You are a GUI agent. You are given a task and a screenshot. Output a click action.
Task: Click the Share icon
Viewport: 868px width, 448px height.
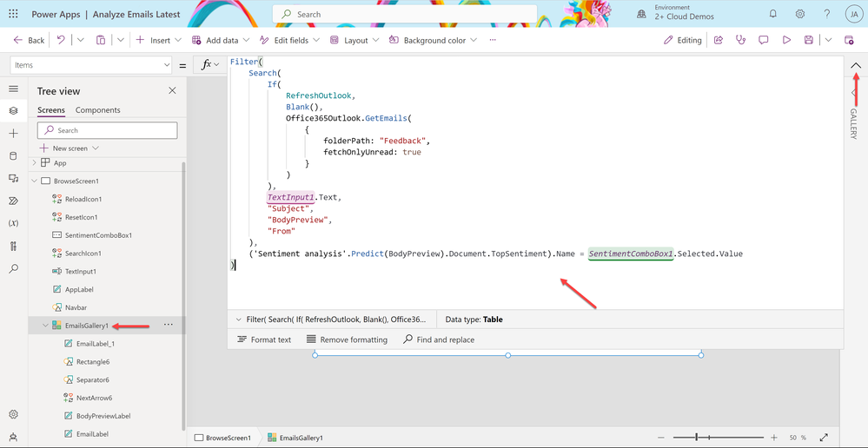(719, 40)
